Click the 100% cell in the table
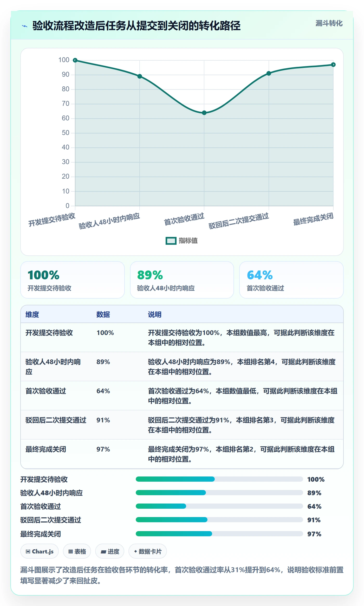This screenshot has width=364, height=606. (x=105, y=333)
